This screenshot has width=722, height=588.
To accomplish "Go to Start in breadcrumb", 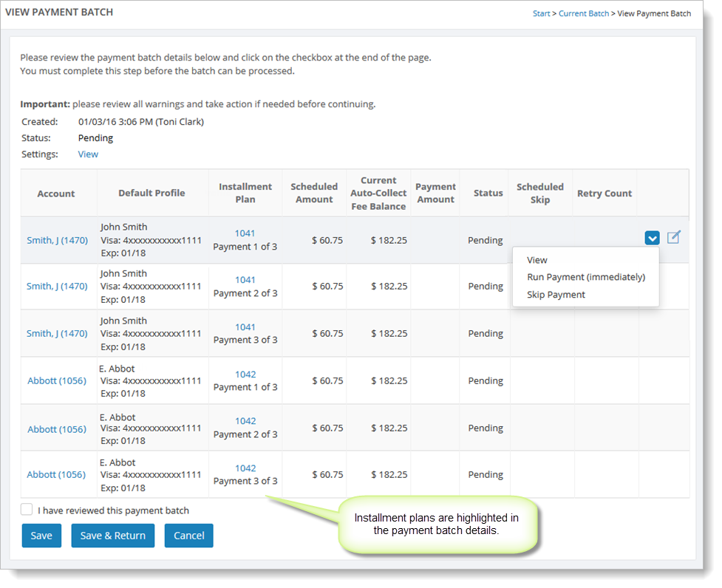I will tap(541, 13).
